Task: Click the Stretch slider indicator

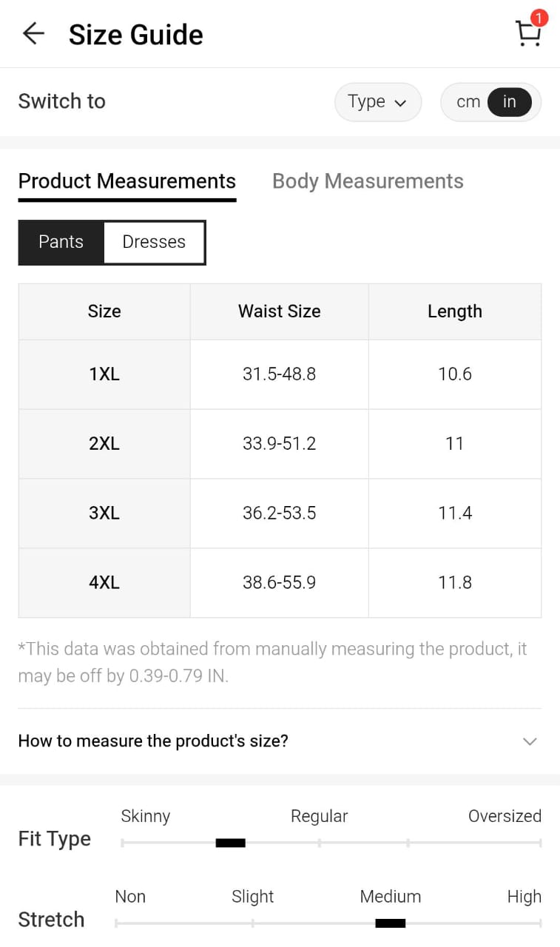Action: coord(390,923)
